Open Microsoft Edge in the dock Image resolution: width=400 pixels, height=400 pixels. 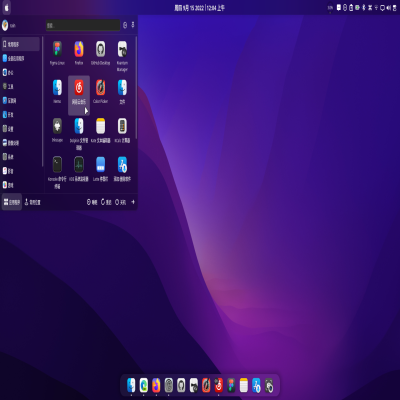tap(144, 385)
